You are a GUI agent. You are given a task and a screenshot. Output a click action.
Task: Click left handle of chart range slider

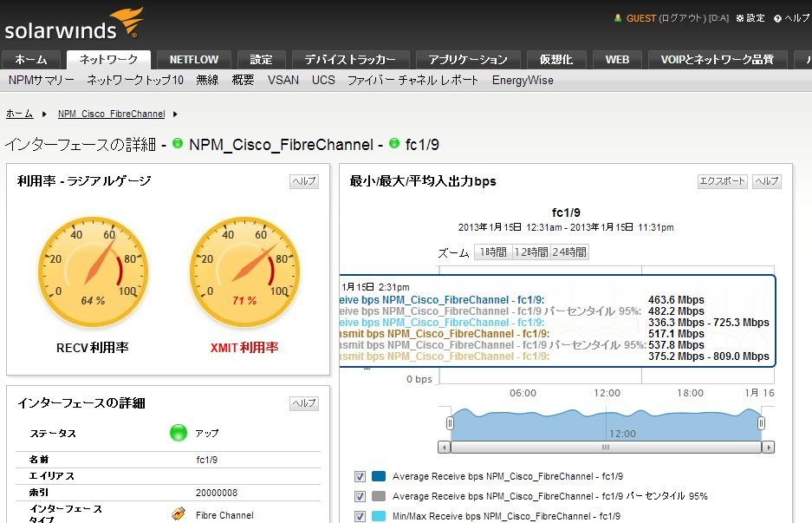click(x=450, y=423)
